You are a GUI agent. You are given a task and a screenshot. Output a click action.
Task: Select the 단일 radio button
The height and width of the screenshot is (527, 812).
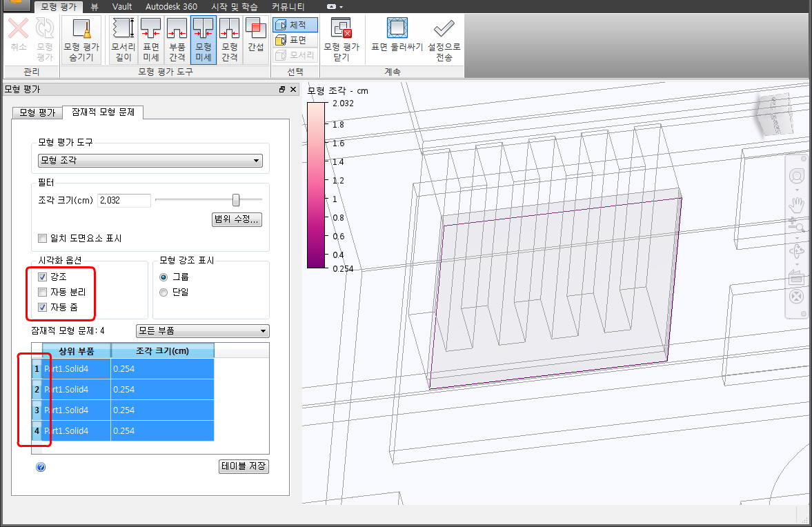point(164,292)
